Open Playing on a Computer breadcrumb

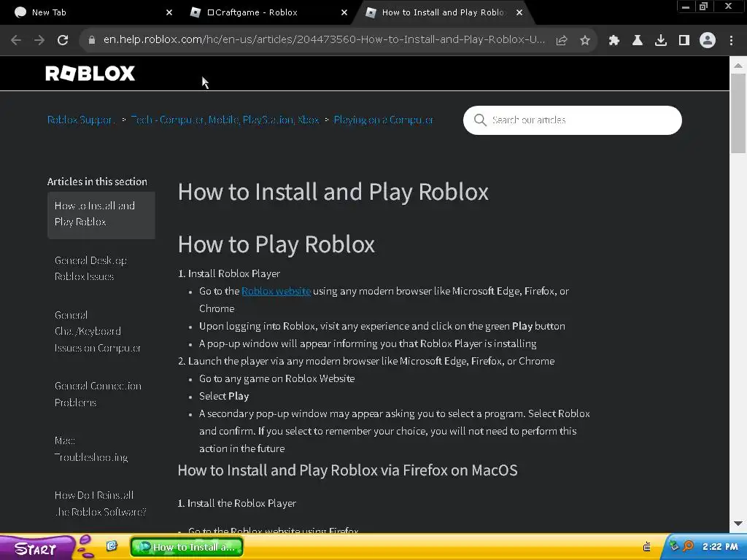384,120
